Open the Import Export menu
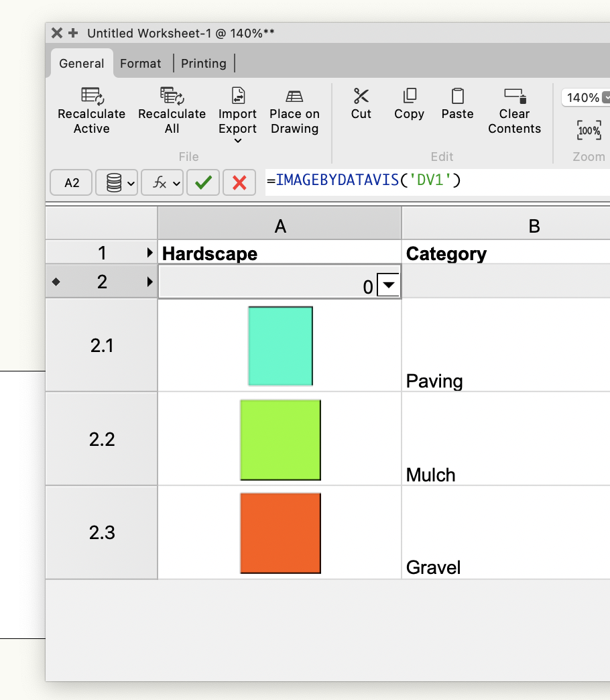Viewport: 610px width, 700px height. pyautogui.click(x=238, y=121)
